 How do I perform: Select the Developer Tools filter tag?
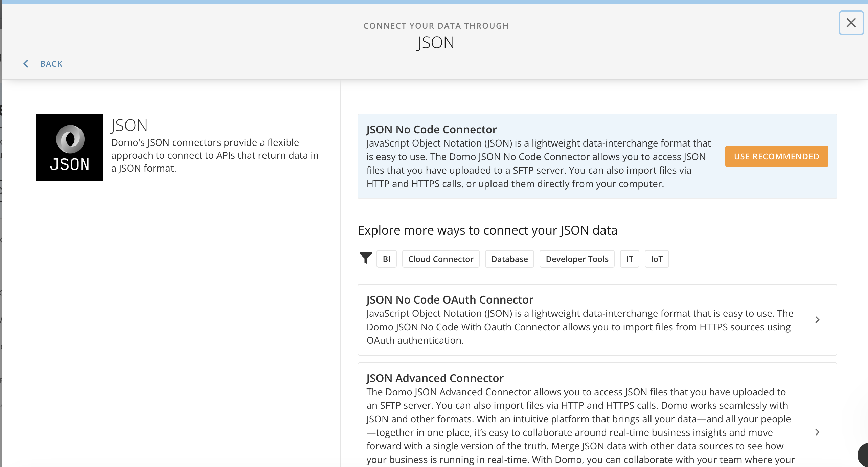[577, 259]
